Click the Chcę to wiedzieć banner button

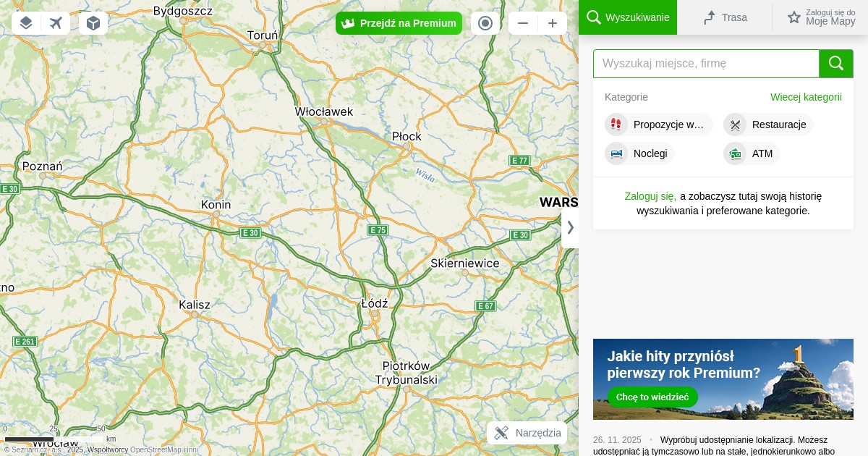point(652,397)
